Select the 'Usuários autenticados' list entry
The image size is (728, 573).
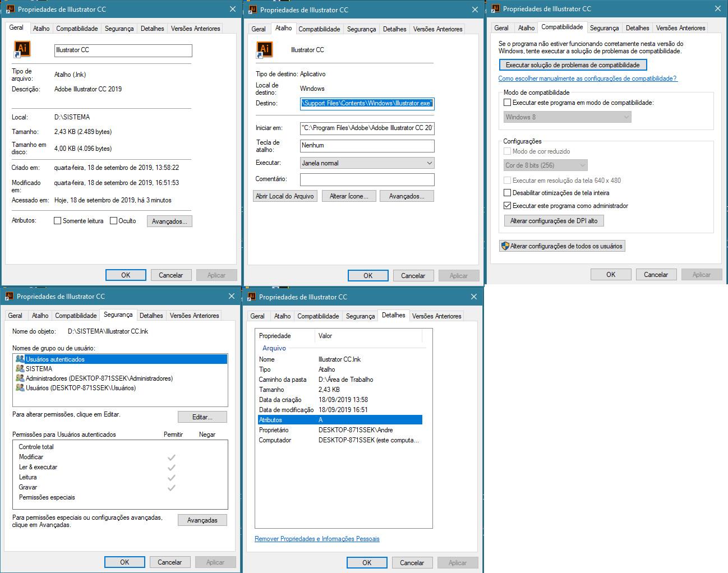121,359
